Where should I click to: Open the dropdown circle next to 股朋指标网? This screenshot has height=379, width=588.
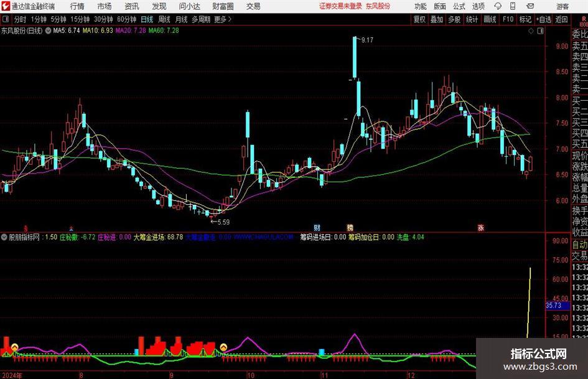pos(4,237)
